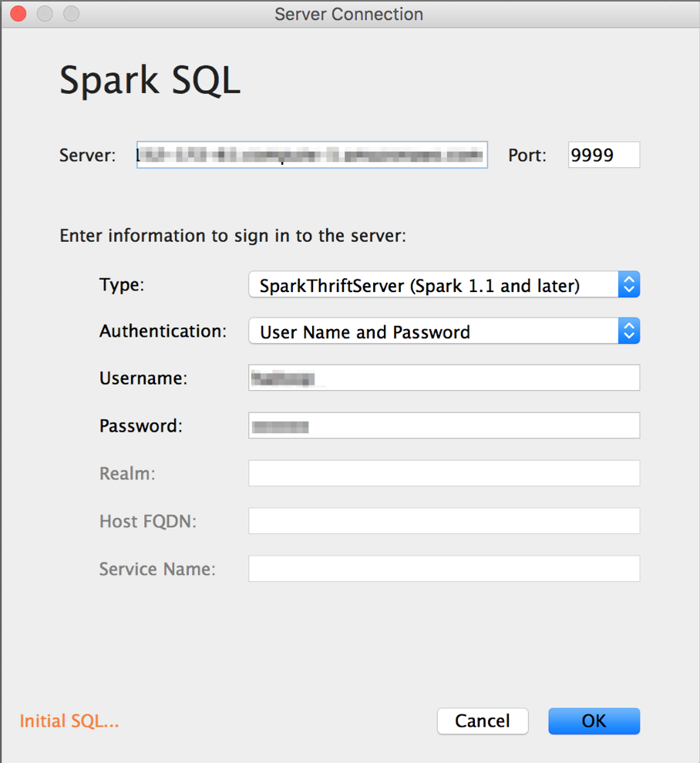The image size is (700, 763).
Task: Click the blue arrows on Authentication selector
Action: tap(628, 331)
